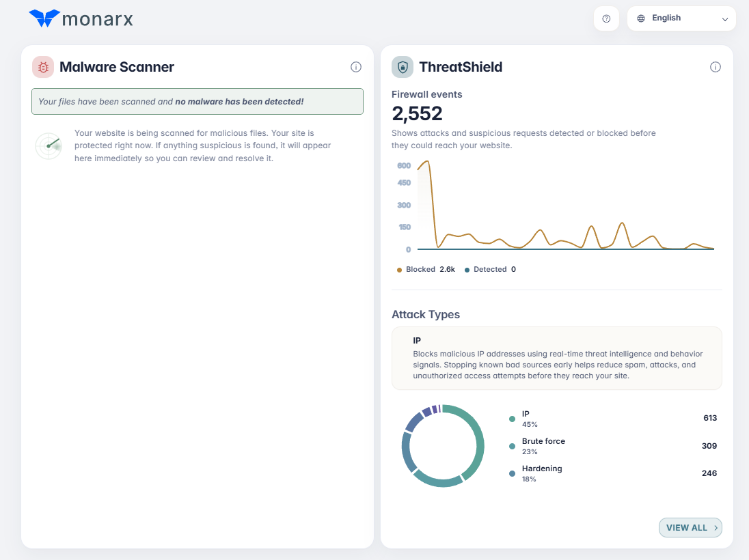
Task: Select the Brute force attack type row
Action: (x=613, y=446)
